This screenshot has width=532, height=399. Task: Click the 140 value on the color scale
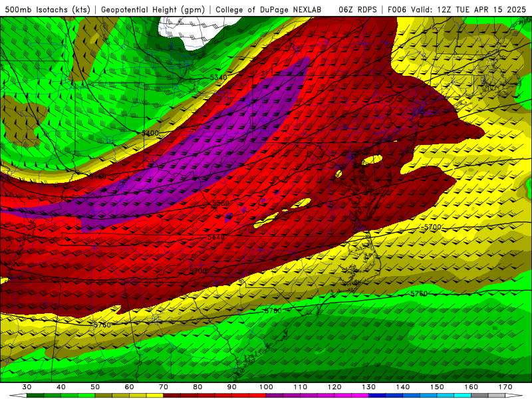403,387
